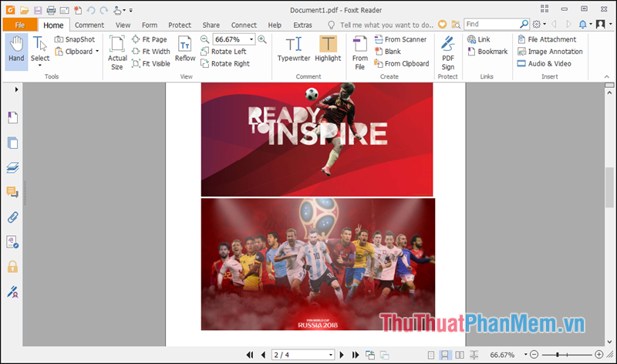Set view to Actual Size
This screenshot has height=364, width=617.
pos(117,52)
